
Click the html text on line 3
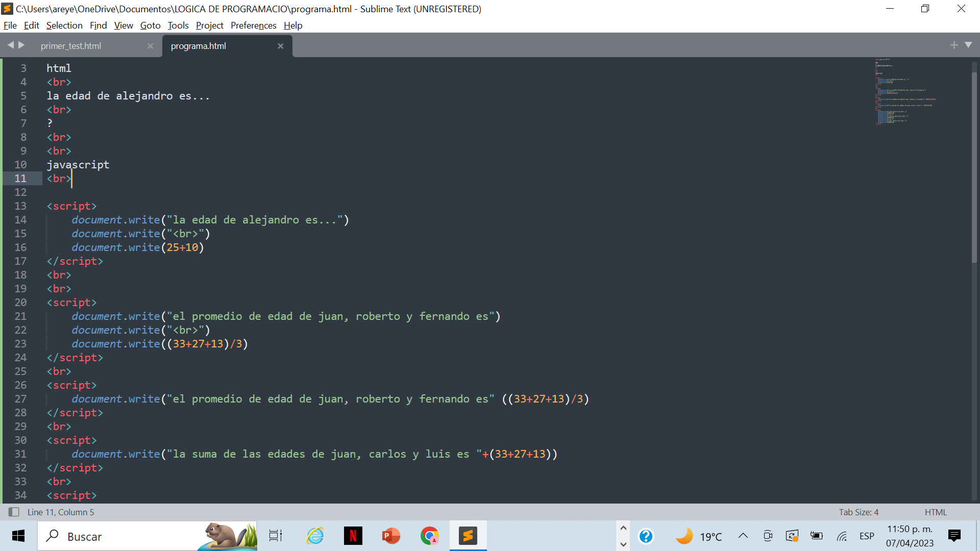59,68
